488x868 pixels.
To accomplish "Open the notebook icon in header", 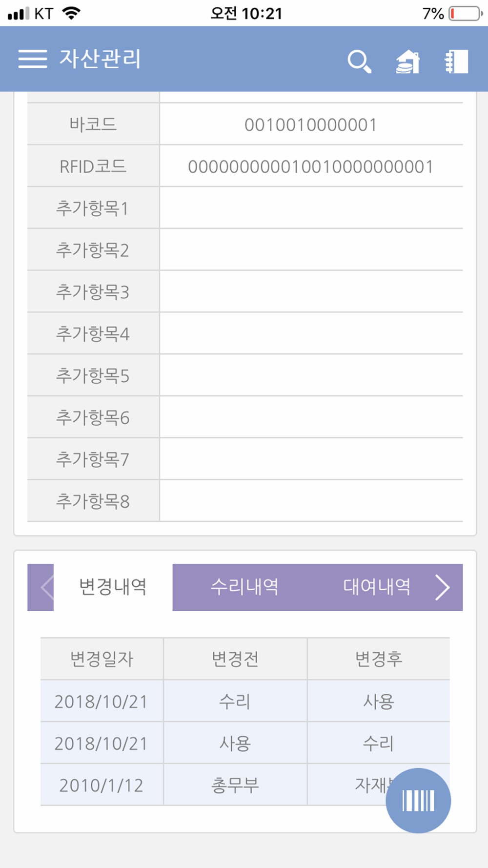I will (x=457, y=62).
